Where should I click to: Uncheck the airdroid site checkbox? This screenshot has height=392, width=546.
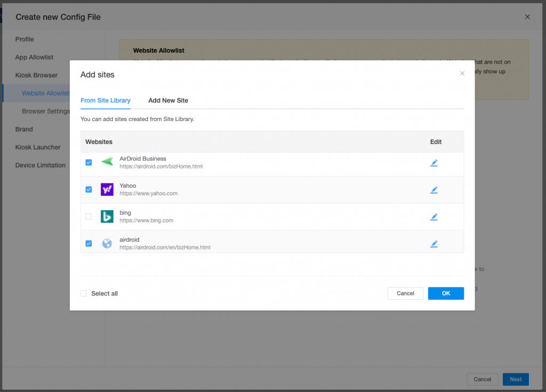click(89, 244)
